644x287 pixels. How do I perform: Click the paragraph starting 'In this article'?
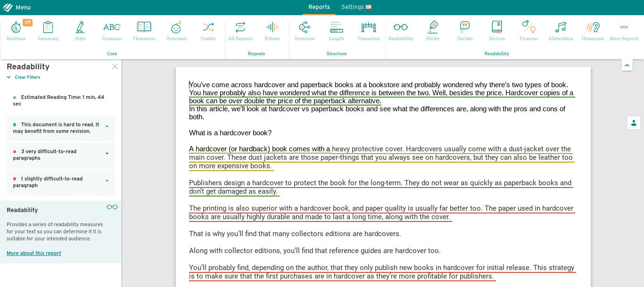[x=377, y=113]
